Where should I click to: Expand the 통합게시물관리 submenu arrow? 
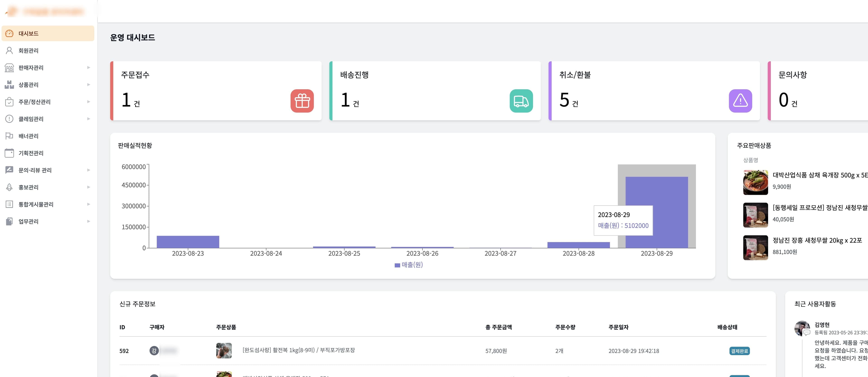point(89,204)
